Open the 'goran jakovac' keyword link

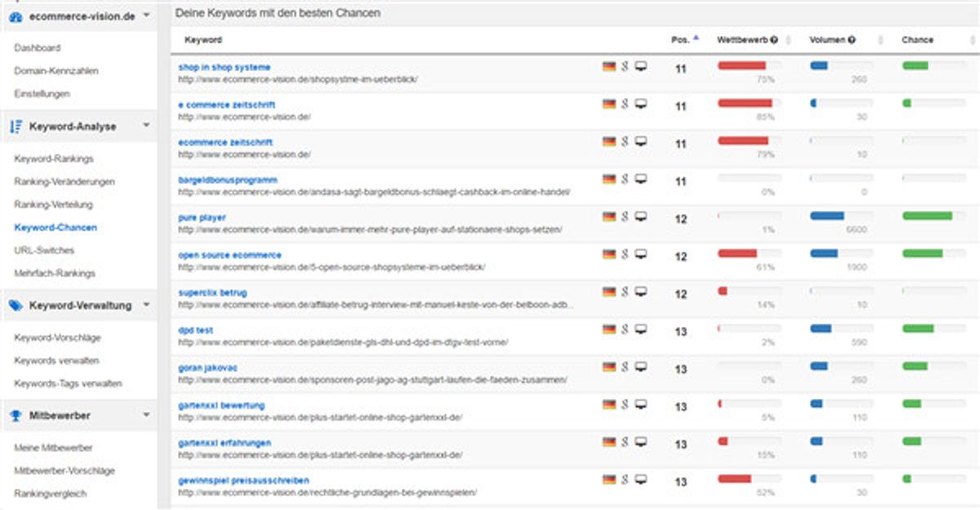[208, 368]
